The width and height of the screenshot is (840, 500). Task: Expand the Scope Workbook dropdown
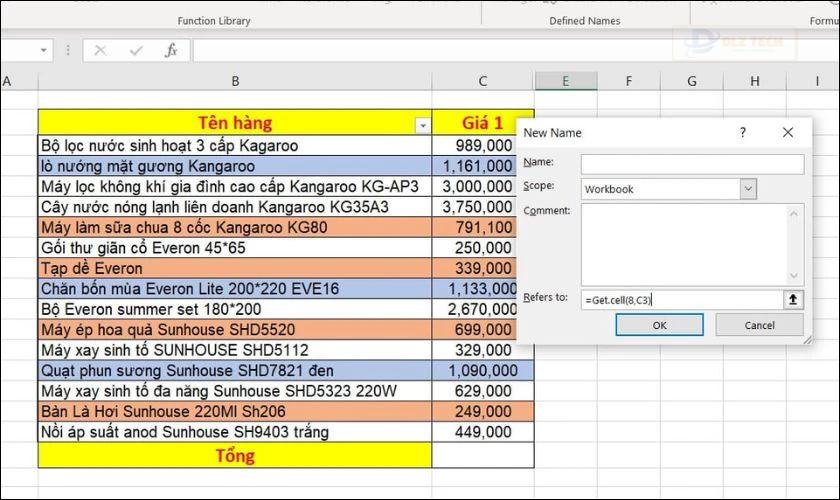click(748, 189)
